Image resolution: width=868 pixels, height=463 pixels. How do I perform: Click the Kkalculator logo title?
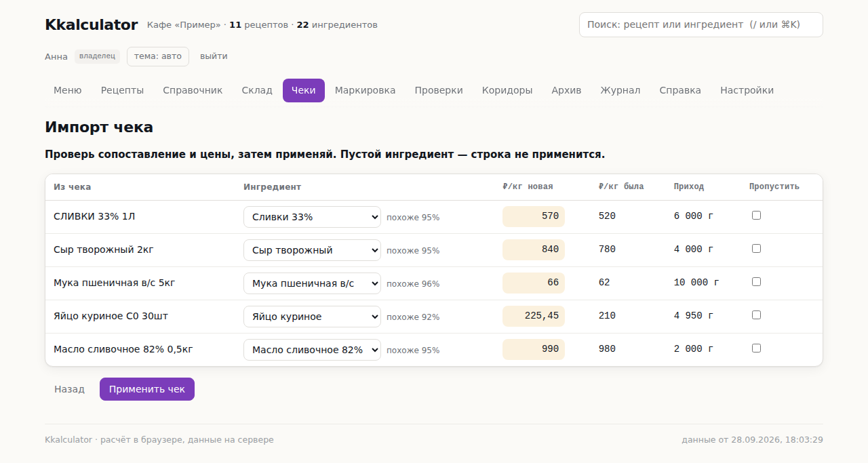(x=92, y=25)
